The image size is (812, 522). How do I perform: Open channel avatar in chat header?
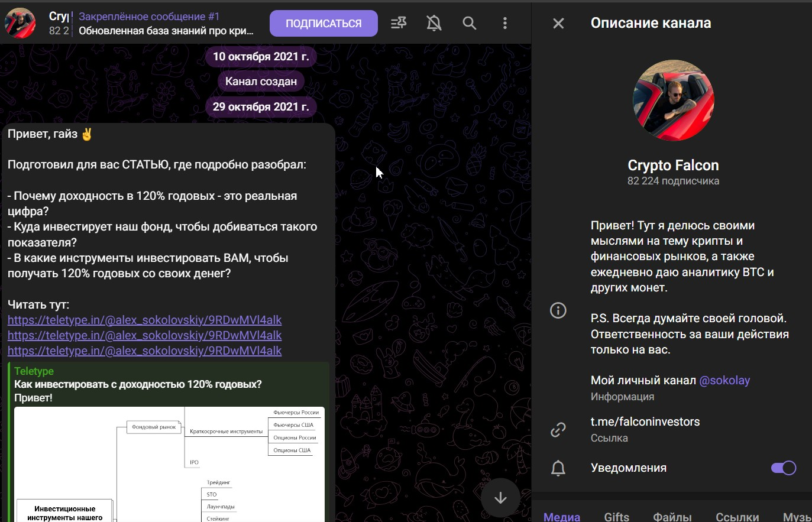point(20,23)
